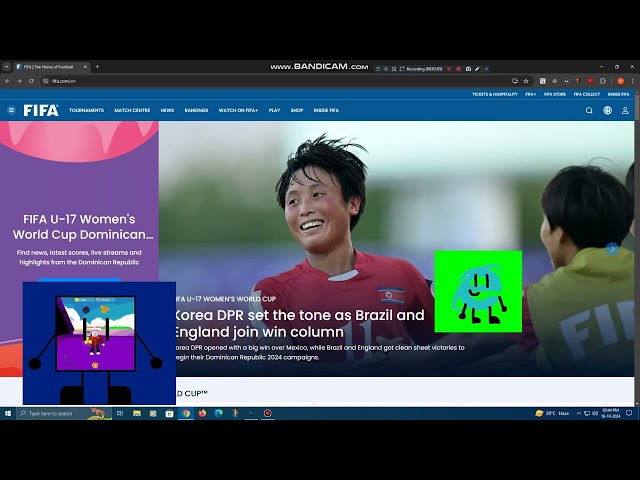
Task: Open Chrome extensions puzzle icon
Action: pyautogui.click(x=602, y=81)
